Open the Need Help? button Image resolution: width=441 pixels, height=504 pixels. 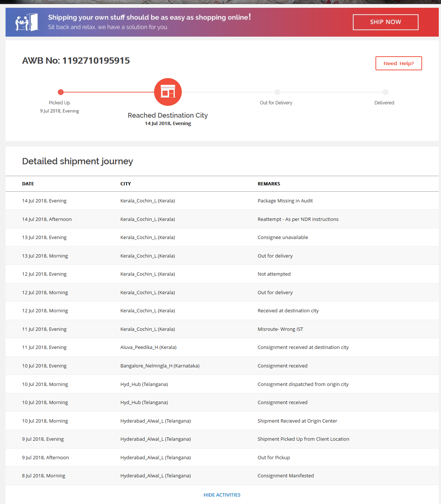398,63
